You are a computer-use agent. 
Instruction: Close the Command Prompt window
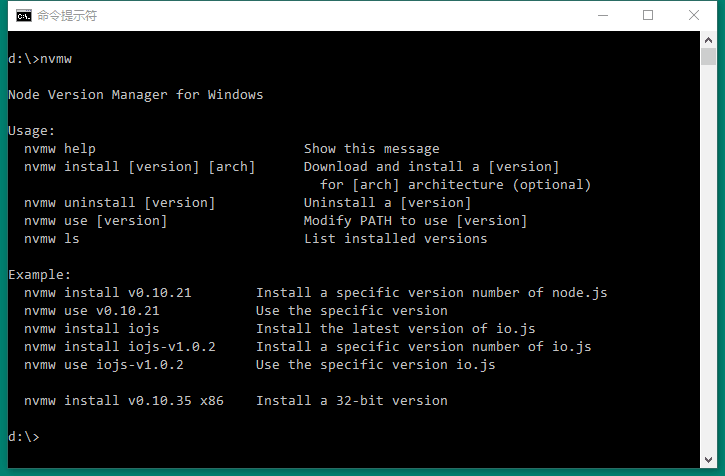694,16
